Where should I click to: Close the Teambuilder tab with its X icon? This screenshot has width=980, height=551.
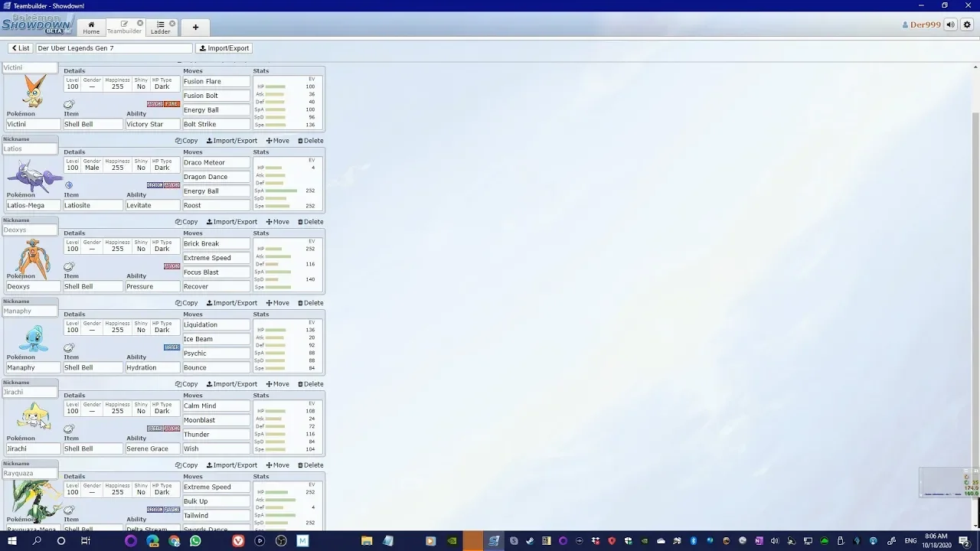140,24
